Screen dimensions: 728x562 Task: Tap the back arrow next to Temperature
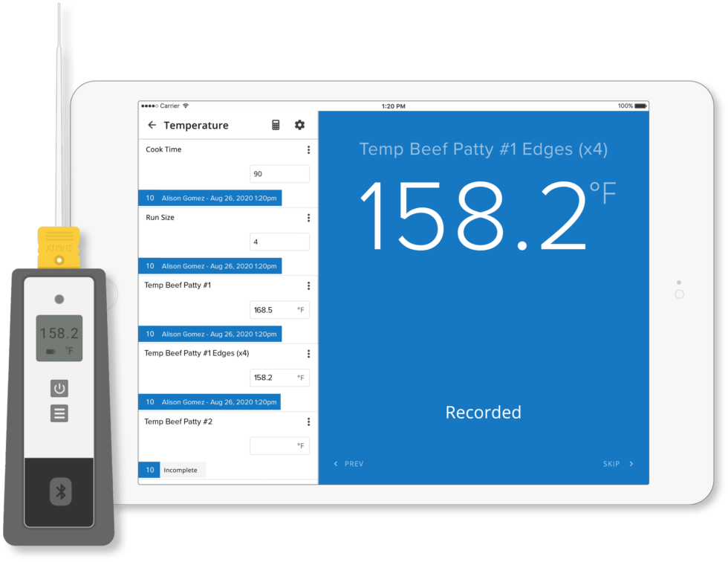click(152, 125)
